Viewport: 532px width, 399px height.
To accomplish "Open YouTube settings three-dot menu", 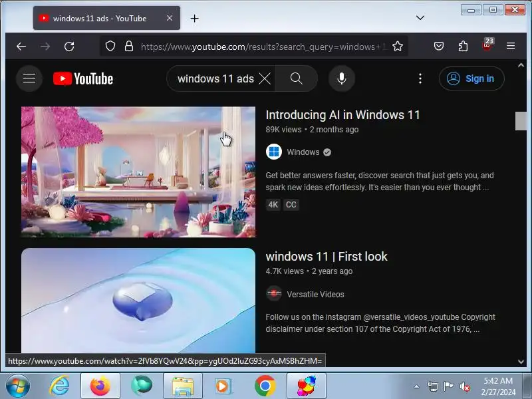I will (x=420, y=78).
